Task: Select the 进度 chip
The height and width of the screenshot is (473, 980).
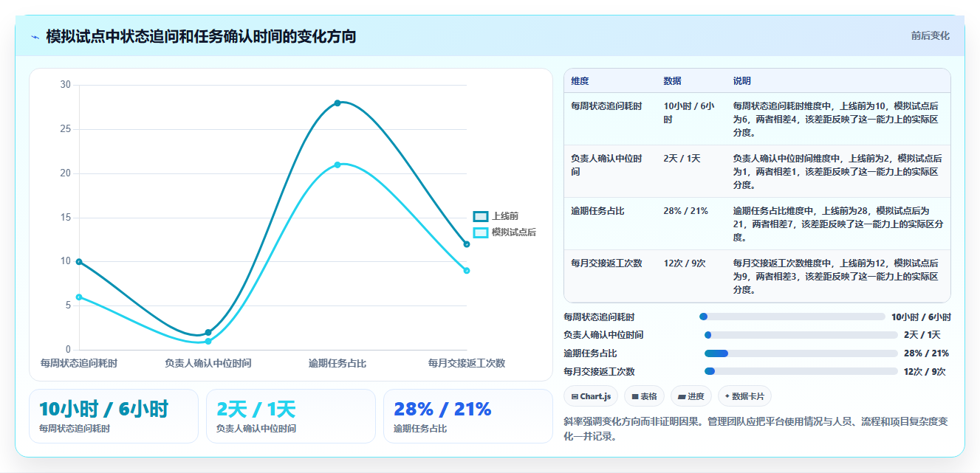Action: point(691,396)
